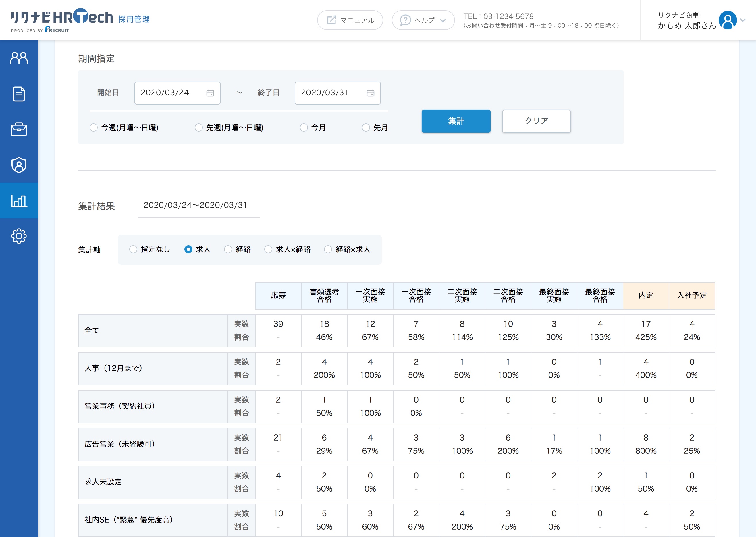
Task: Open the bar chart analytics sidebar icon
Action: (x=19, y=200)
